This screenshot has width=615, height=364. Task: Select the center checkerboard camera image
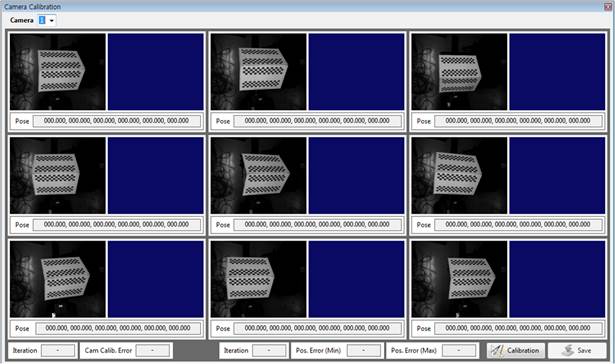coord(258,175)
